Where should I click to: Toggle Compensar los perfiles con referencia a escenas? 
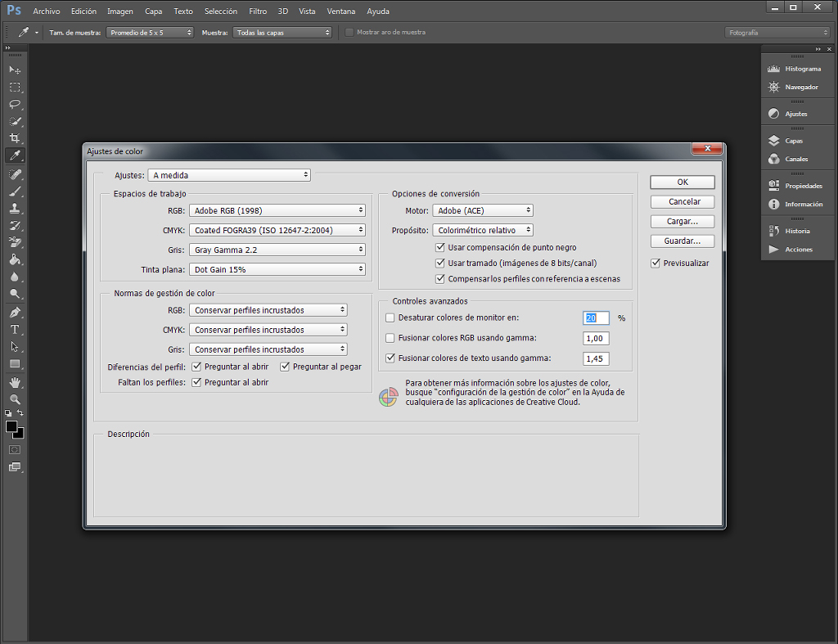click(439, 279)
